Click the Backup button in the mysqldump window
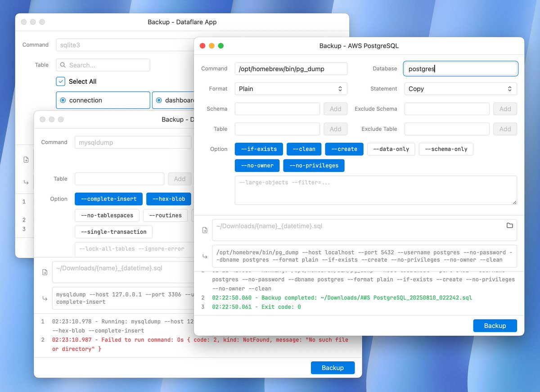 333,368
